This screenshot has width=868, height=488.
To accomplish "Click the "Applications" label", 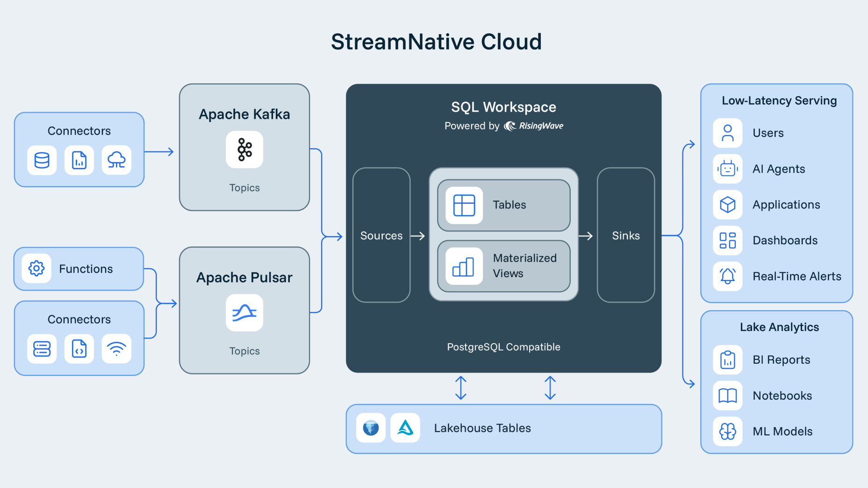I will (786, 205).
